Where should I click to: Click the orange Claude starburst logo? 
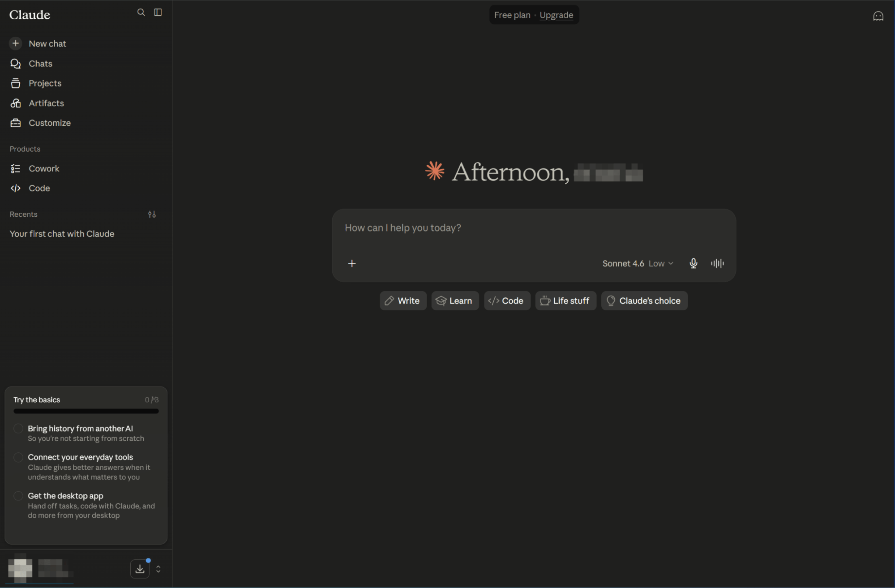[x=435, y=171]
